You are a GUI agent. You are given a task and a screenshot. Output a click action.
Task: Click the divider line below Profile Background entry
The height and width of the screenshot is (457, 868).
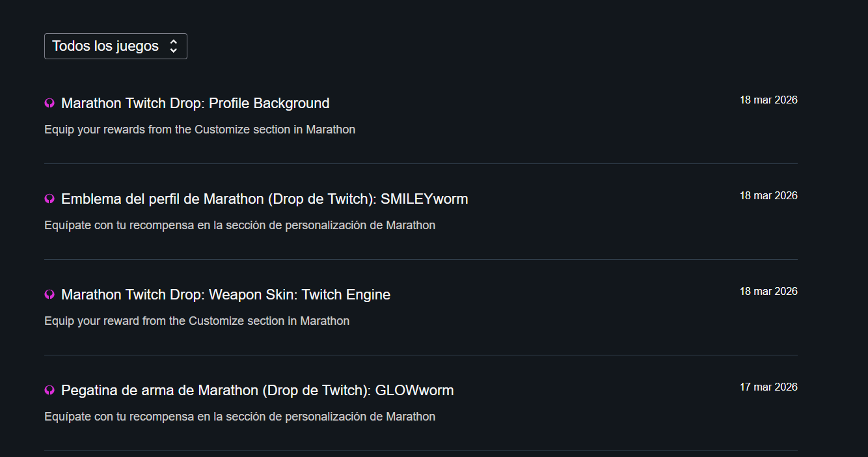[420, 163]
